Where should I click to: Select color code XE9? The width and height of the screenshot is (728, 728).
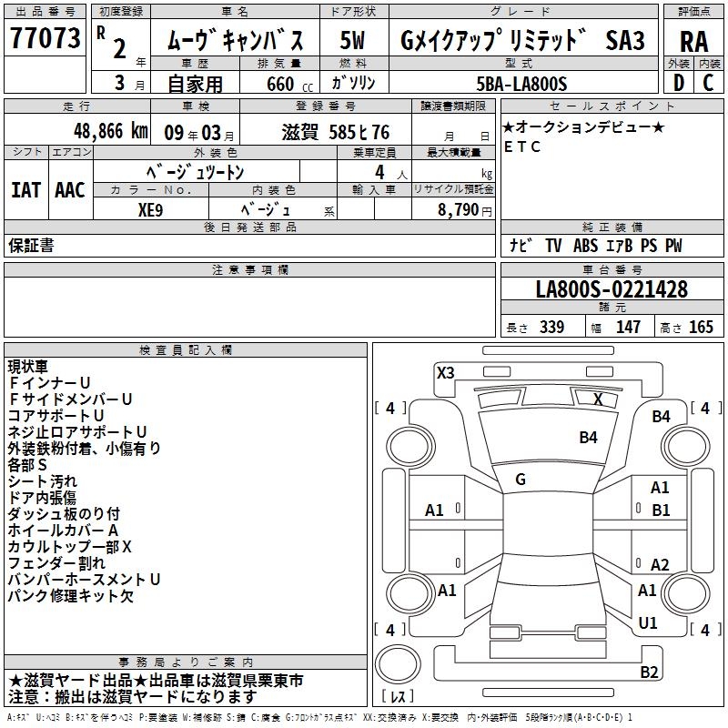point(151,208)
